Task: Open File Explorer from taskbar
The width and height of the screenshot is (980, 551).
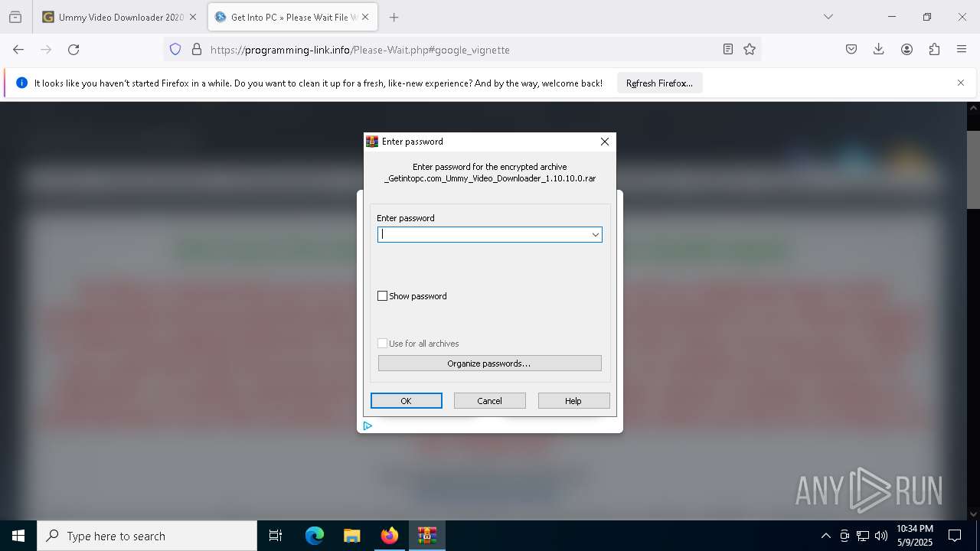Action: pyautogui.click(x=351, y=536)
